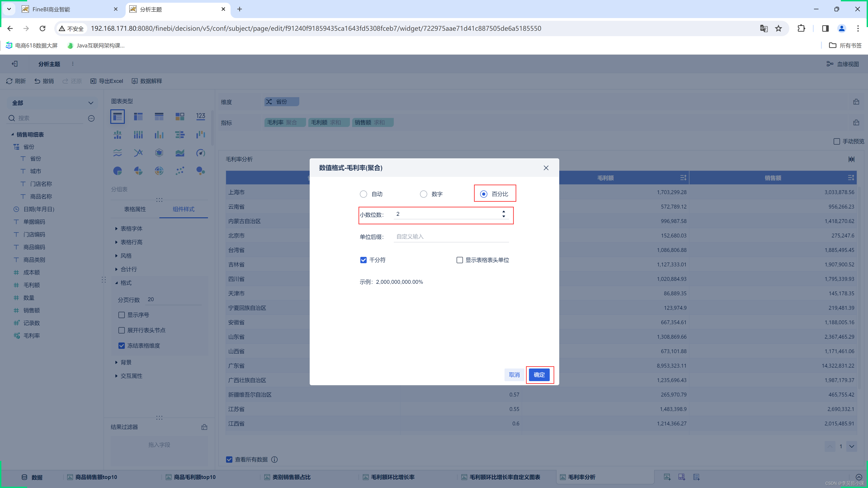Open the 类别销售额占比 bottom tab

point(288,477)
